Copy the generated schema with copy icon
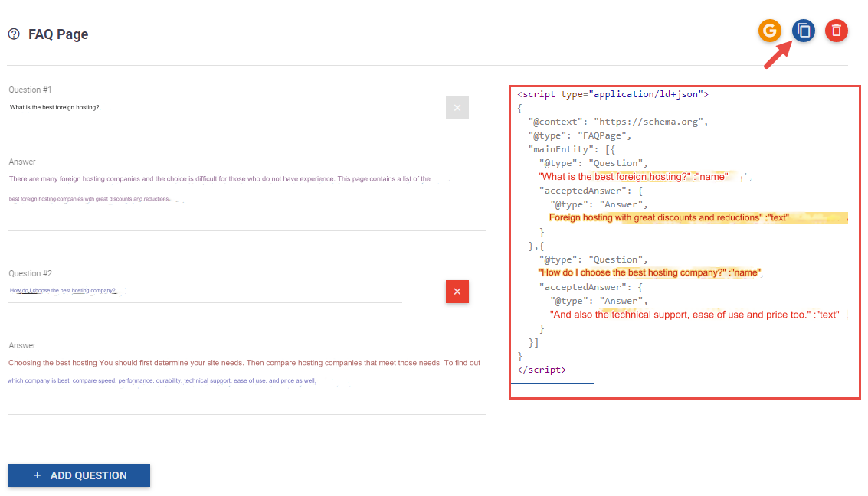This screenshot has height=496, width=868. click(x=803, y=31)
